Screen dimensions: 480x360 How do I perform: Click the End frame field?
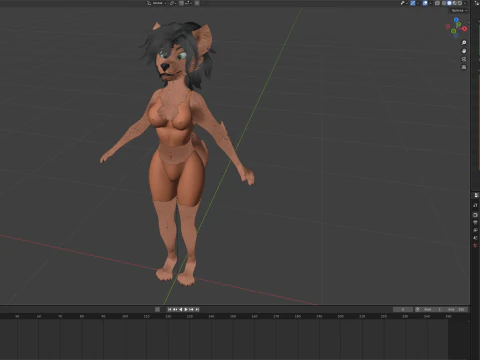(457, 309)
